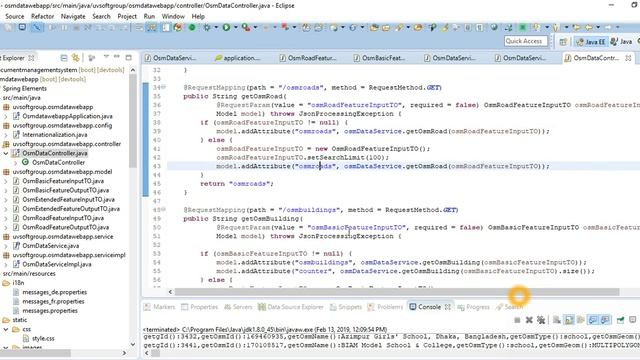Open the Problems view tab
Image resolution: width=640 pixels, height=360 pixels.
click(385, 307)
